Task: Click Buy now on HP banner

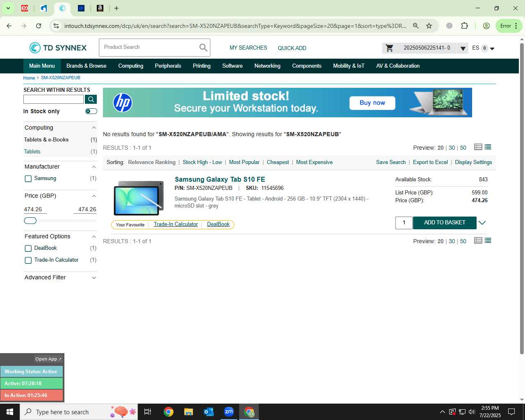Action: 372,103
